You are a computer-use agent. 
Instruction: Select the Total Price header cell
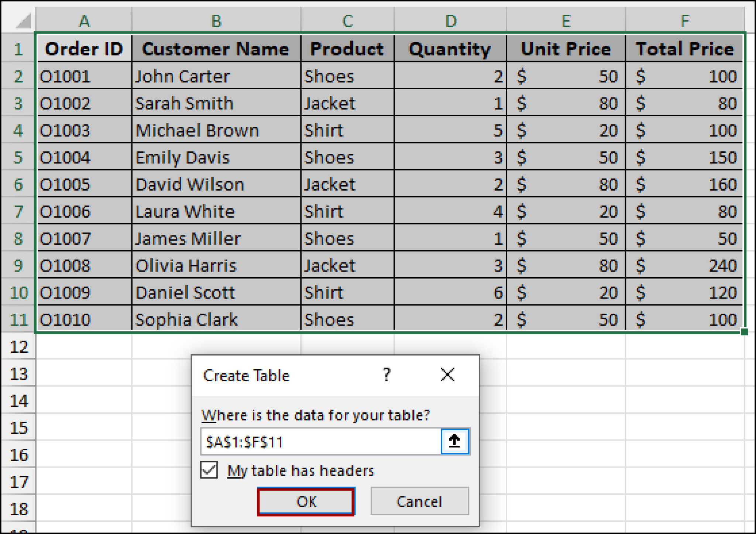685,49
